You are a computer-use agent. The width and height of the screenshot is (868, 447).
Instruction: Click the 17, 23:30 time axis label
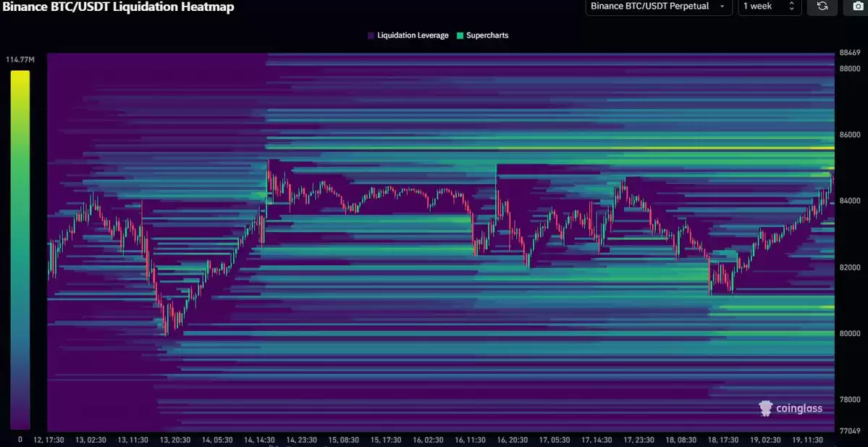639,440
